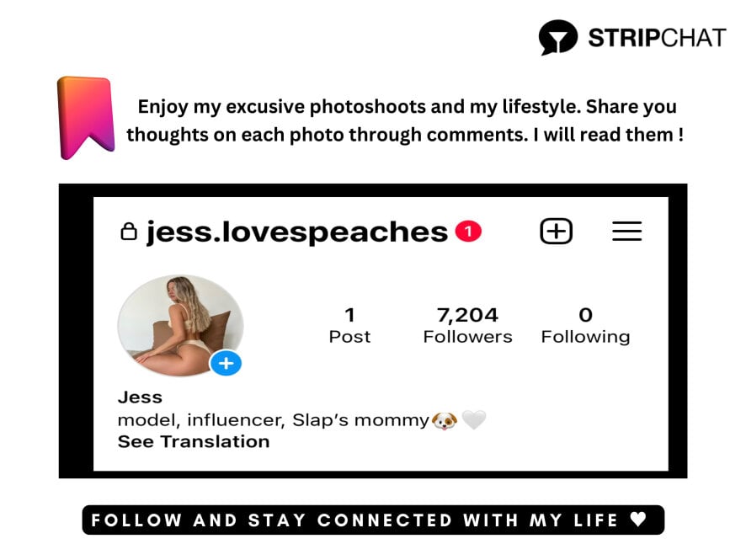Open the hamburger menu icon
This screenshot has width=746, height=560.
click(x=626, y=232)
